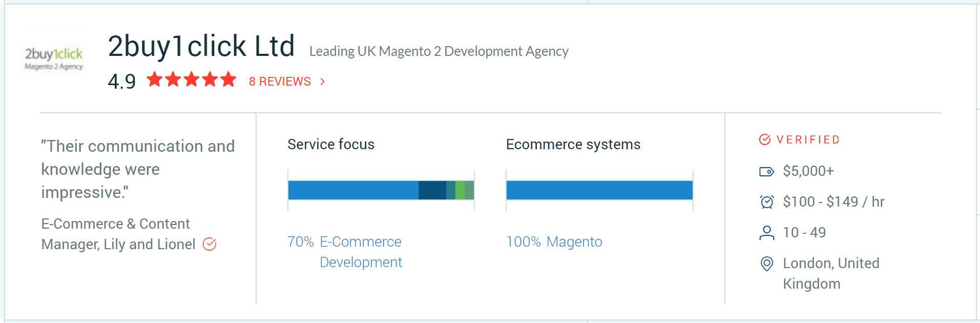Select the dark navy Service focus segment
The height and width of the screenshot is (323, 980).
pyautogui.click(x=432, y=190)
